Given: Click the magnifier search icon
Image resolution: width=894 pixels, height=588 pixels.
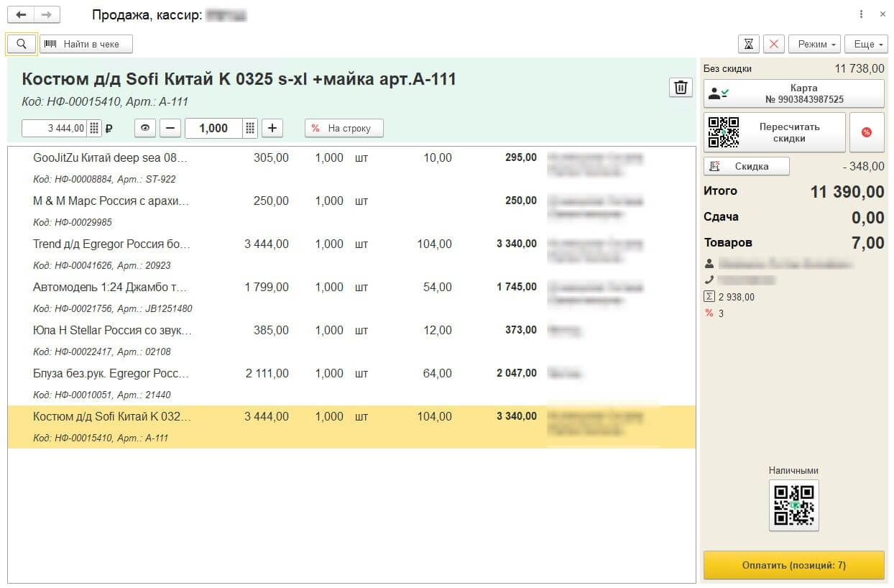Looking at the screenshot, I should (22, 44).
